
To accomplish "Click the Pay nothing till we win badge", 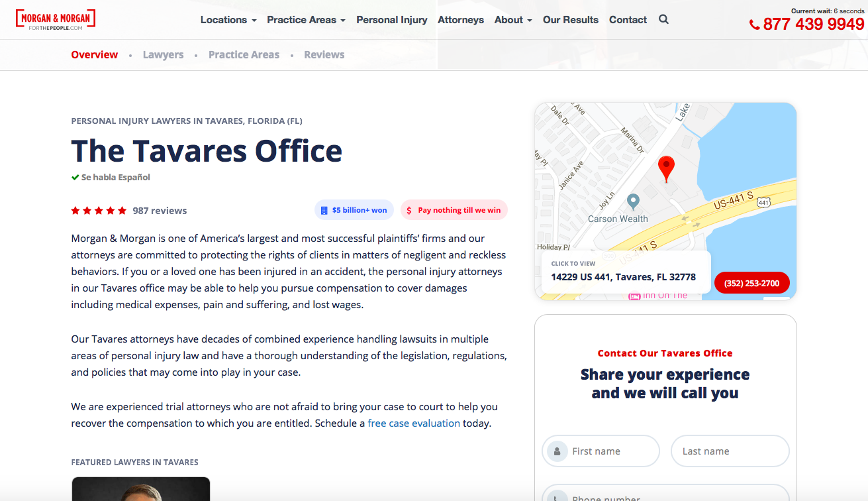I will [454, 210].
